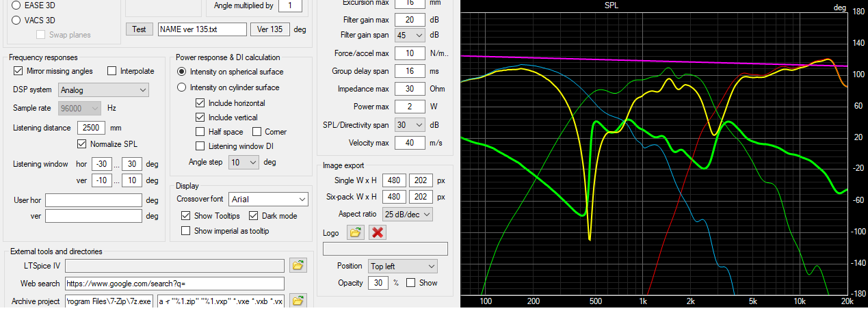The height and width of the screenshot is (328, 868).
Task: Browse for the Archive project program
Action: pos(298,301)
